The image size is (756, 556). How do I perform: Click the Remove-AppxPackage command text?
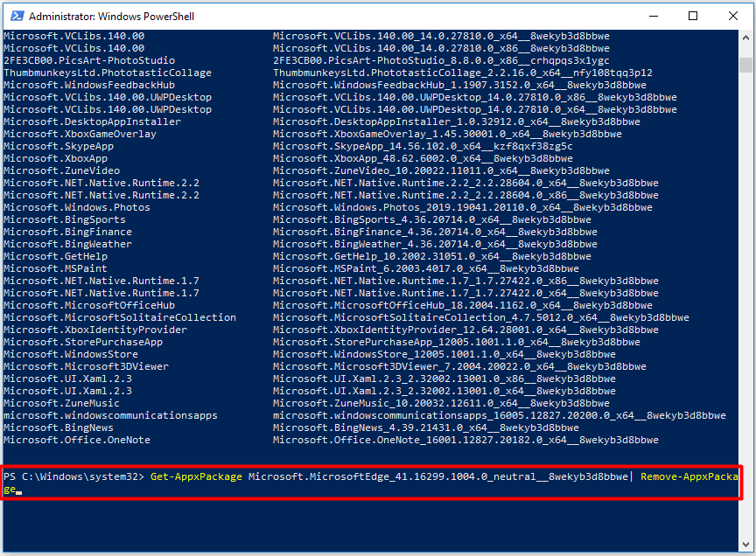pos(689,476)
